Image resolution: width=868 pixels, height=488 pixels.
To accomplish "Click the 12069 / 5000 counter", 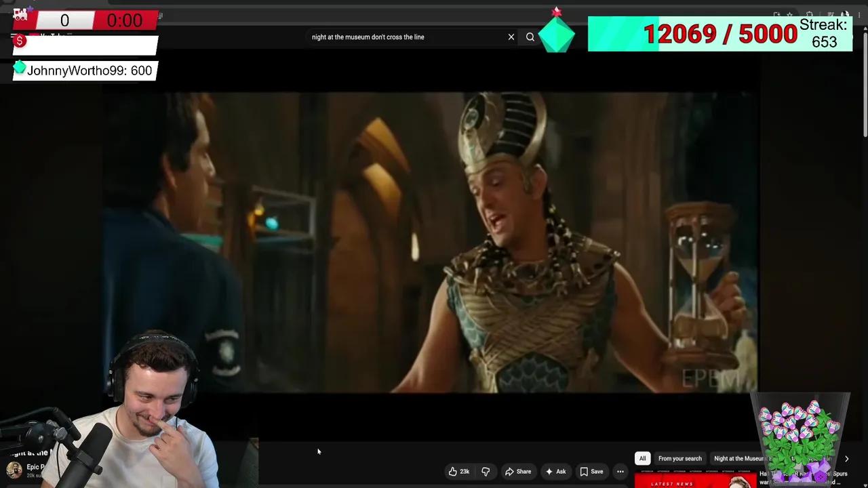I will pyautogui.click(x=720, y=35).
